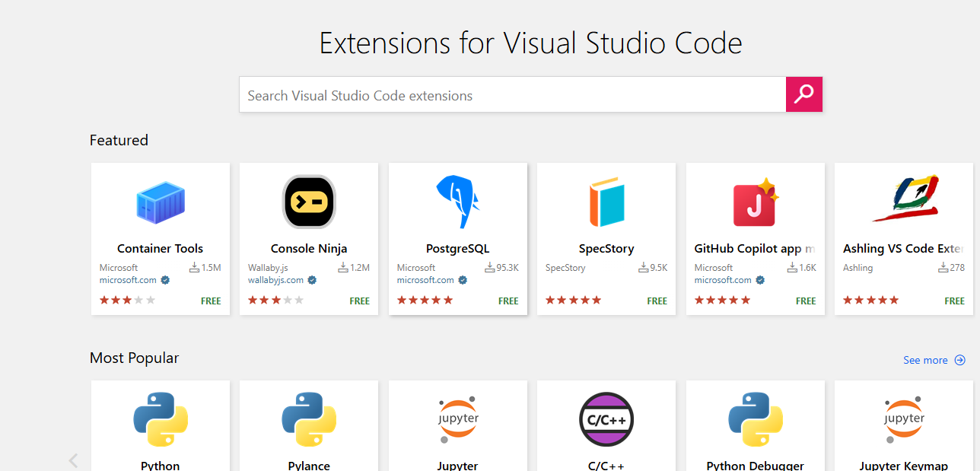Click the Most Popular section heading

(x=135, y=358)
